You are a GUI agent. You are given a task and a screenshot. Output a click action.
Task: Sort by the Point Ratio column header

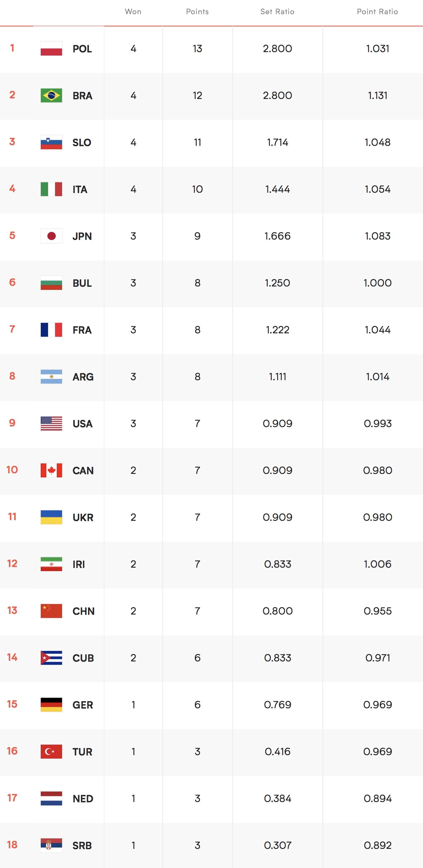click(x=378, y=11)
